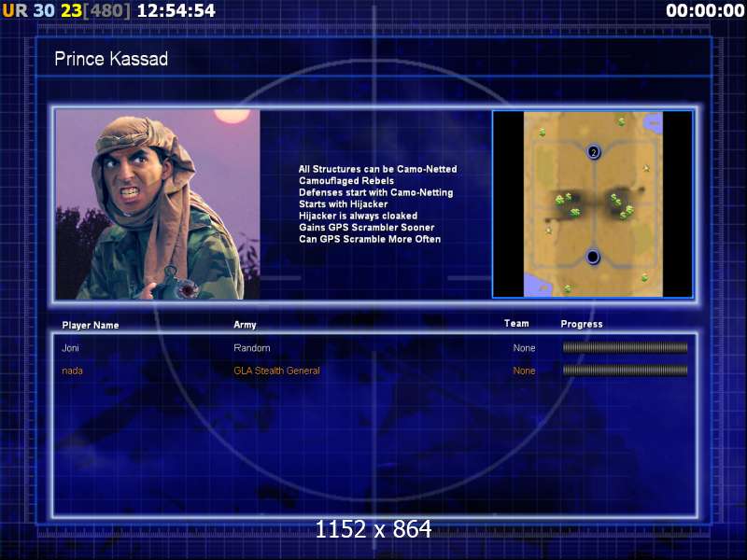Click the Prince Kassad portrait image
The width and height of the screenshot is (747, 560).
pyautogui.click(x=158, y=204)
